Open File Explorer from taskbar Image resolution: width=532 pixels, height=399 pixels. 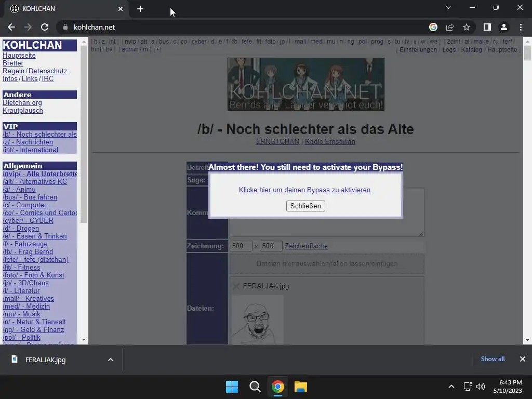point(301,387)
